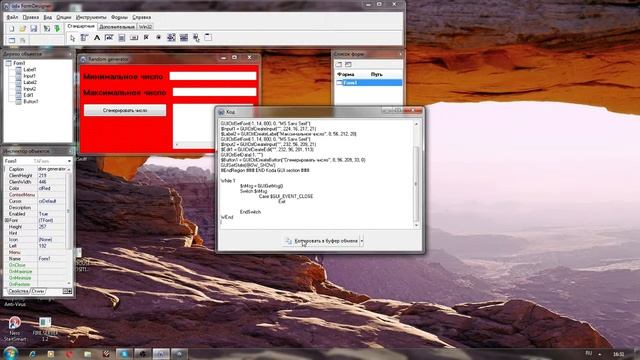Open the Справка menu
The height and width of the screenshot is (360, 640).
[142, 17]
